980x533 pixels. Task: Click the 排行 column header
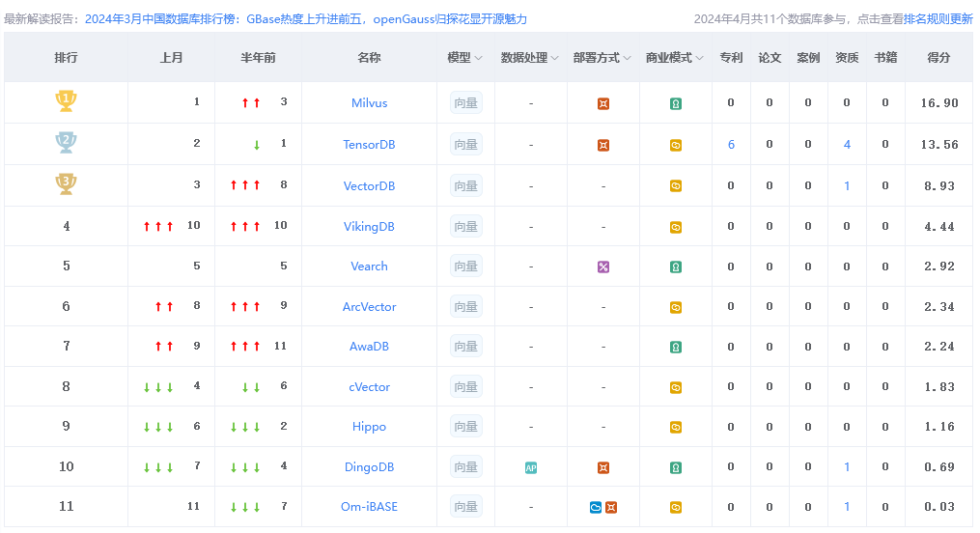click(67, 58)
